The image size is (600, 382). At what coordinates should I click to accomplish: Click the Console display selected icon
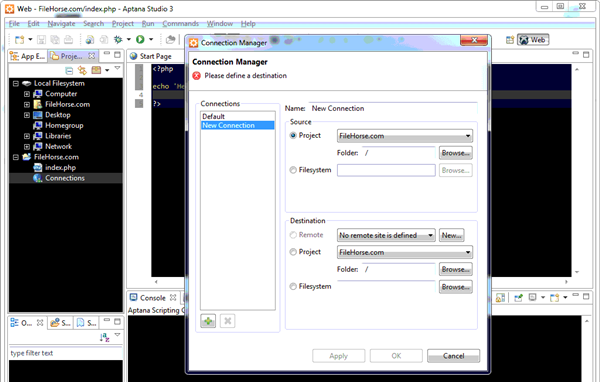[x=532, y=297]
